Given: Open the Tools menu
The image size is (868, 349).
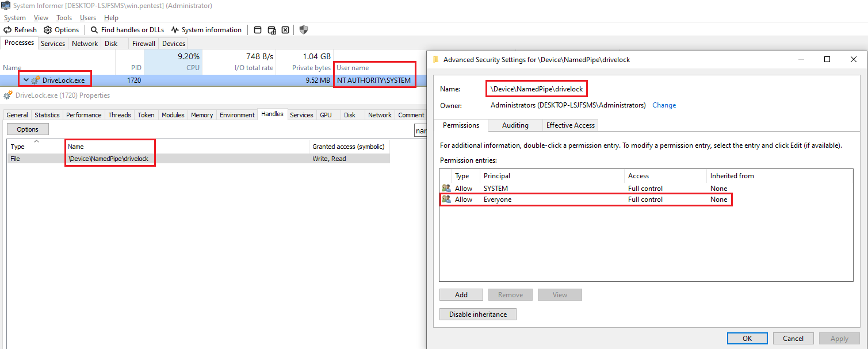Looking at the screenshot, I should [x=64, y=18].
